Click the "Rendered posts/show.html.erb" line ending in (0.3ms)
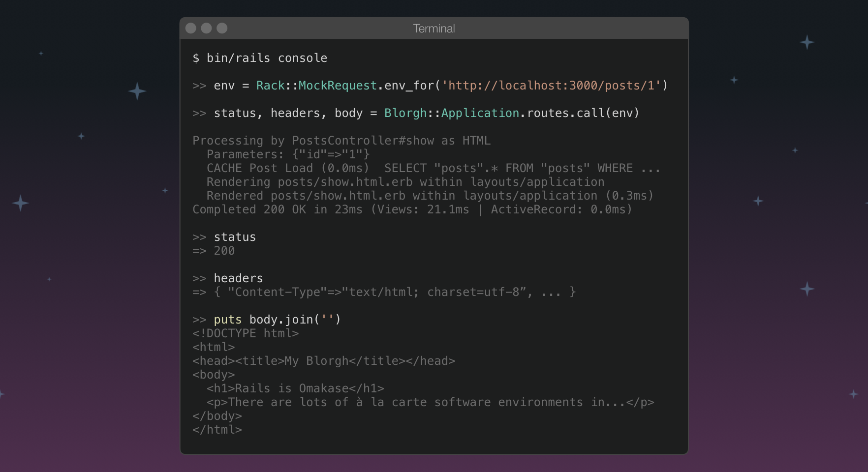 click(x=430, y=196)
